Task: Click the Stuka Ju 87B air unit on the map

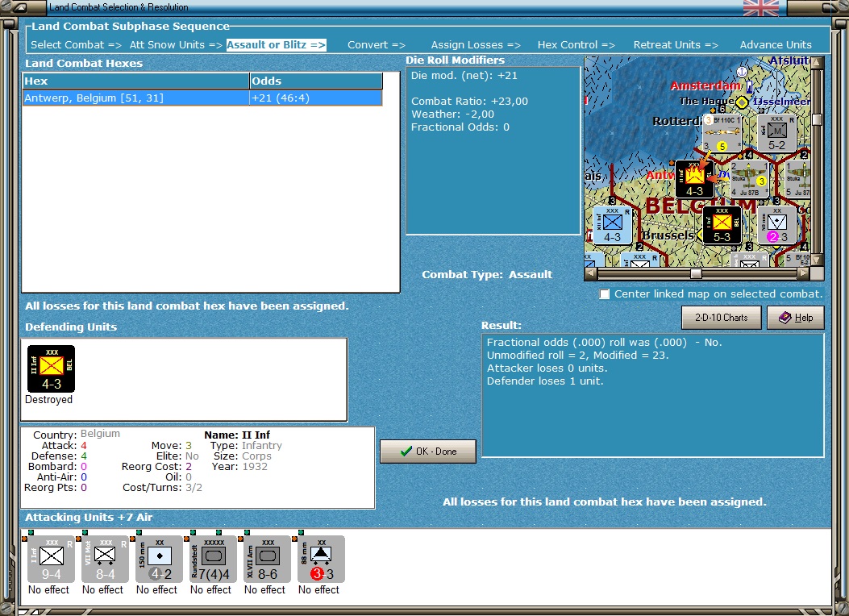Action: pyautogui.click(x=749, y=179)
